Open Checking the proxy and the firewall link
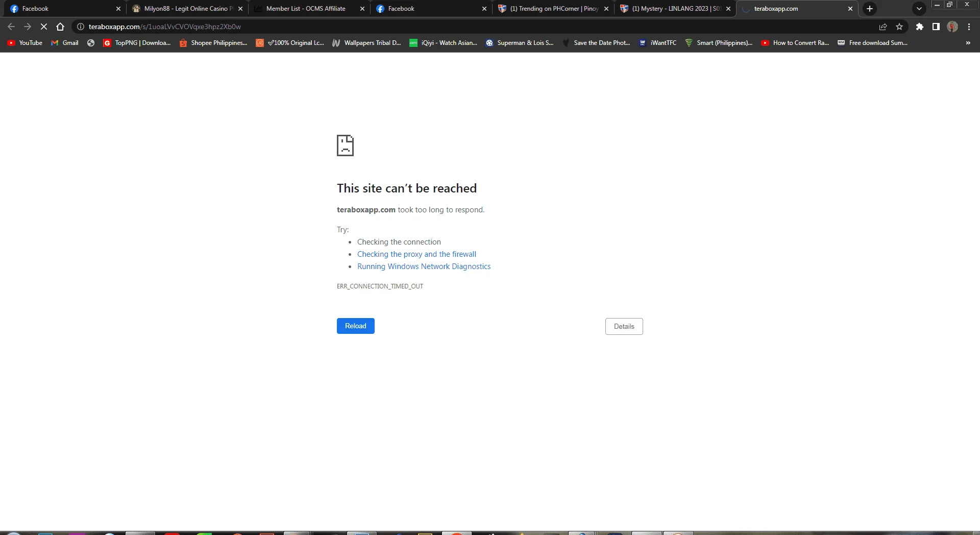Screen dimensions: 980x535 click(416, 254)
